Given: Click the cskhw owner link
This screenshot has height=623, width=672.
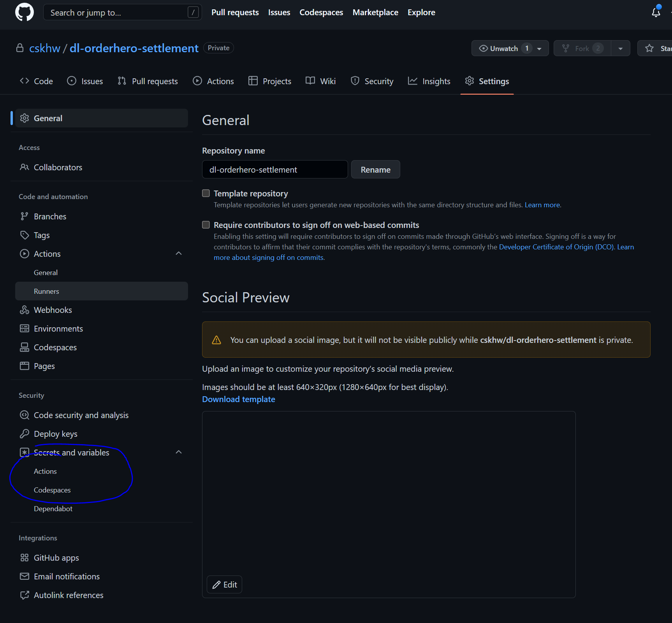Looking at the screenshot, I should coord(45,48).
